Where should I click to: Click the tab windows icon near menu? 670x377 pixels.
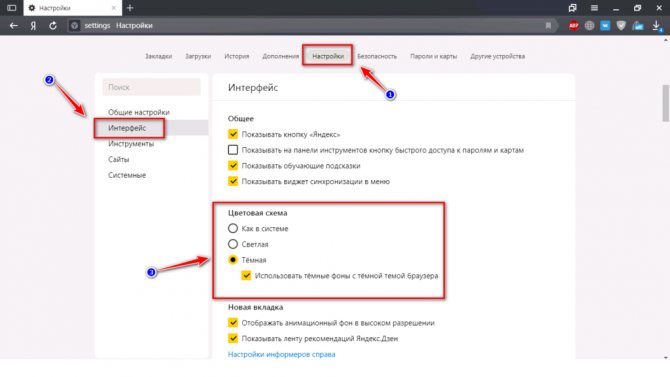tap(573, 8)
